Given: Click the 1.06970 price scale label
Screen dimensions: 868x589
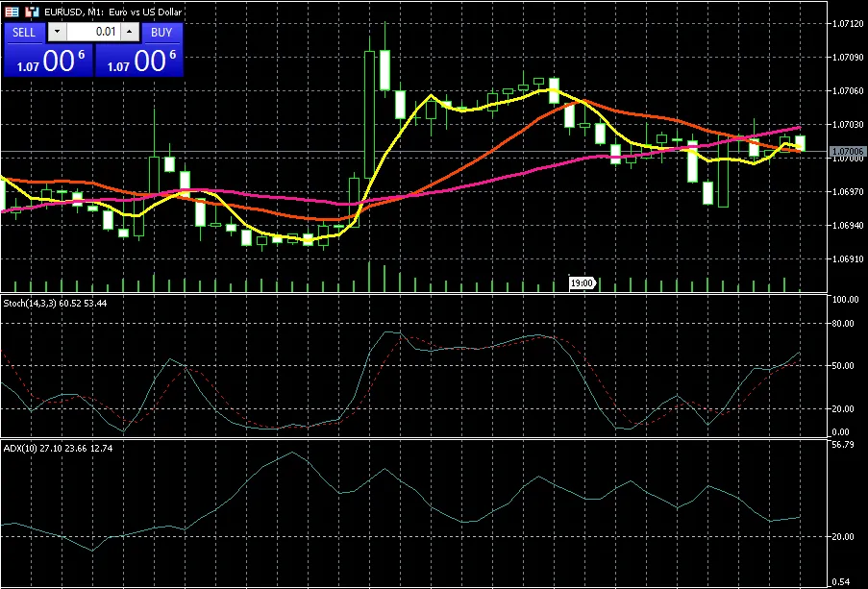Looking at the screenshot, I should 848,191.
